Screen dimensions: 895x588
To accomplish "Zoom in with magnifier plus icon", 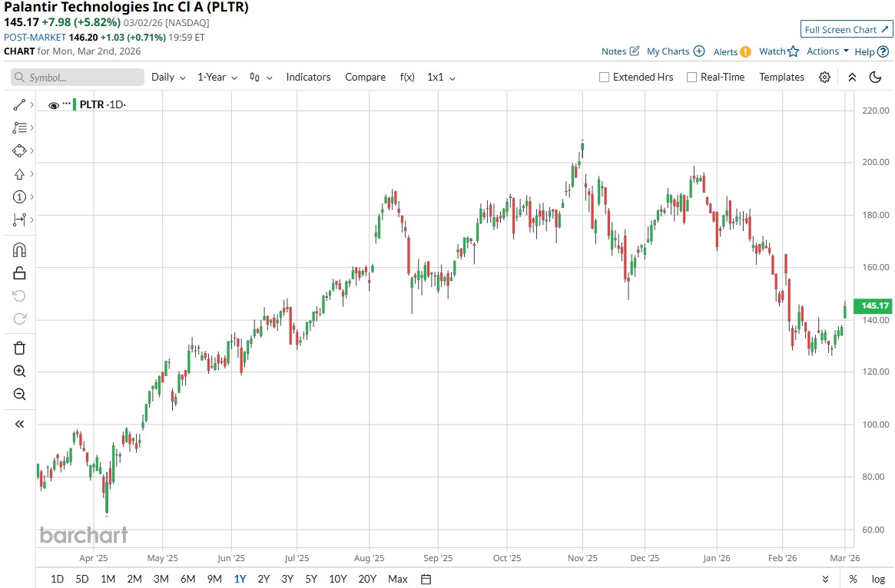I will tap(19, 372).
